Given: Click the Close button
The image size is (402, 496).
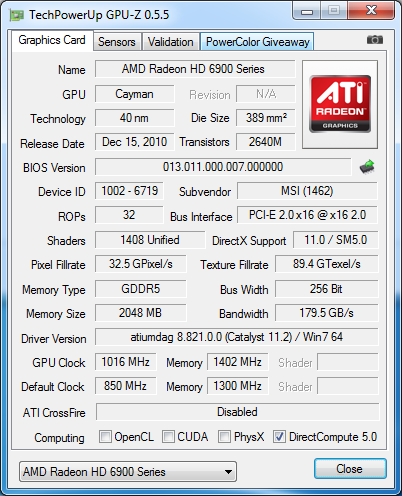Looking at the screenshot, I should [350, 469].
